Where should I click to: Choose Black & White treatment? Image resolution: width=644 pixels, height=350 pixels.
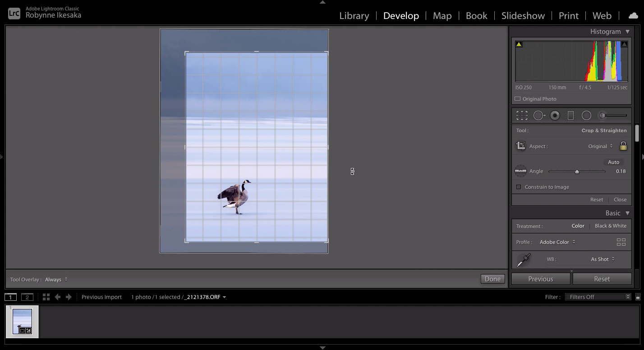click(611, 226)
